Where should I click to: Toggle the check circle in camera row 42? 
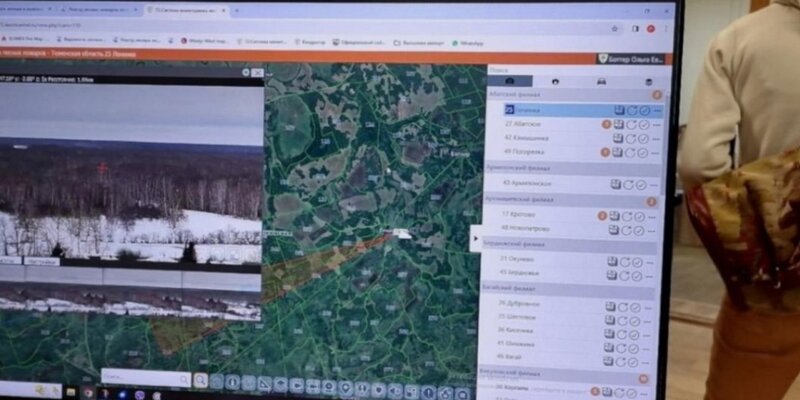(643, 139)
